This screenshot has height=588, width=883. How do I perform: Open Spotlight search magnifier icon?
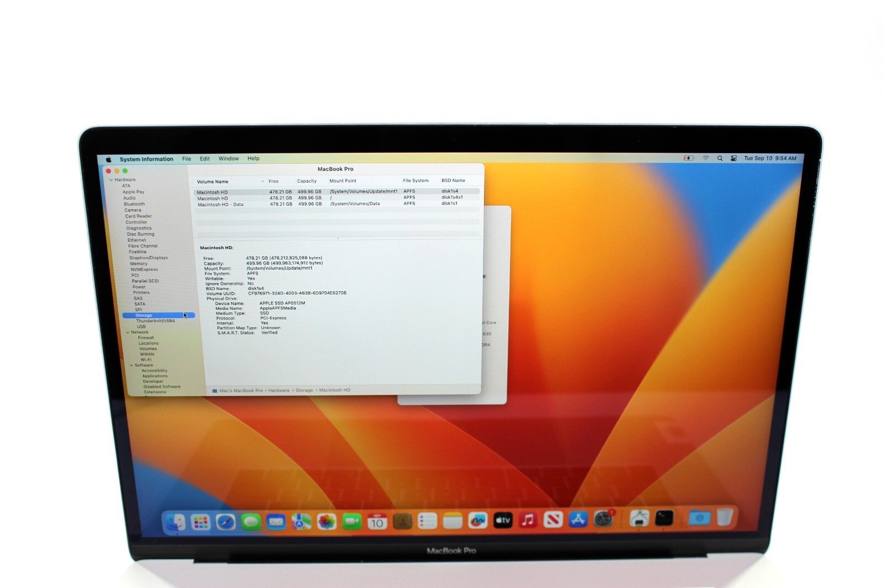click(720, 158)
